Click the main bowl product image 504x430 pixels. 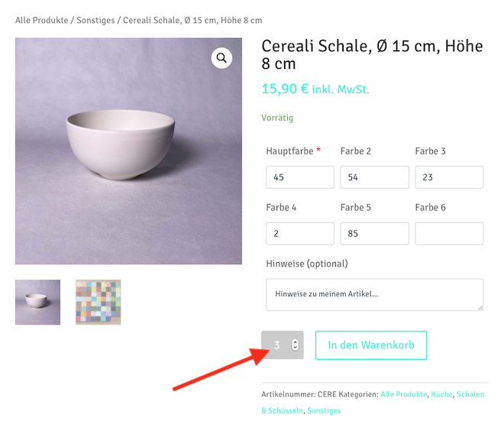click(x=128, y=151)
